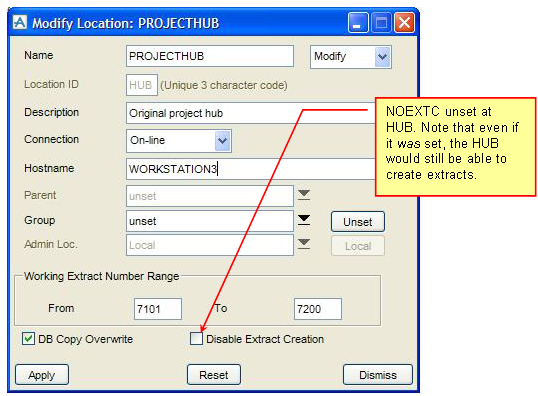Screen dimensions: 538x396
Task: Click the Unique 3 character code hint
Action: [x=224, y=85]
